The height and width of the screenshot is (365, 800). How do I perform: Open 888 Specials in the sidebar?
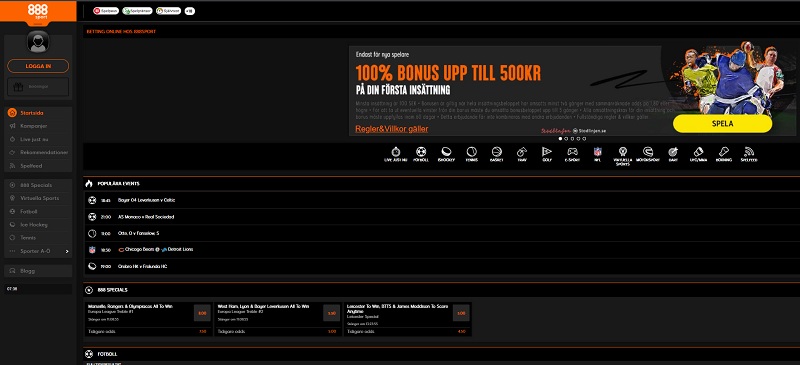(x=38, y=185)
